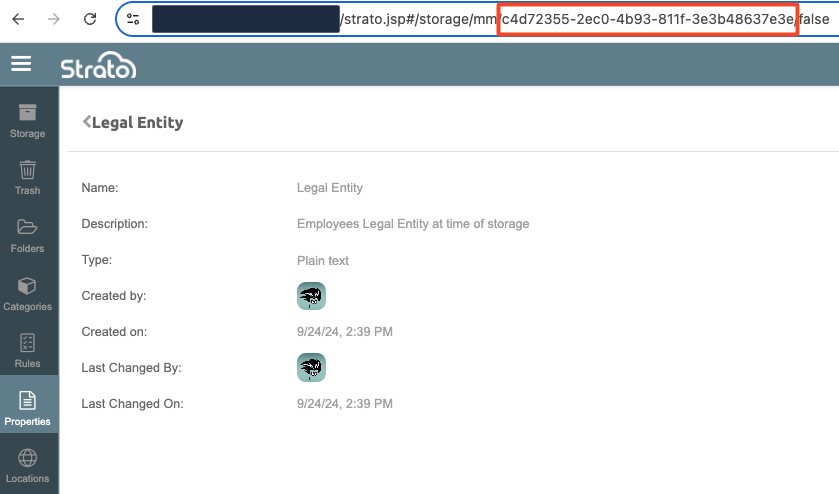The height and width of the screenshot is (494, 839).
Task: Select the active Properties sidebar tab
Action: pyautogui.click(x=28, y=407)
